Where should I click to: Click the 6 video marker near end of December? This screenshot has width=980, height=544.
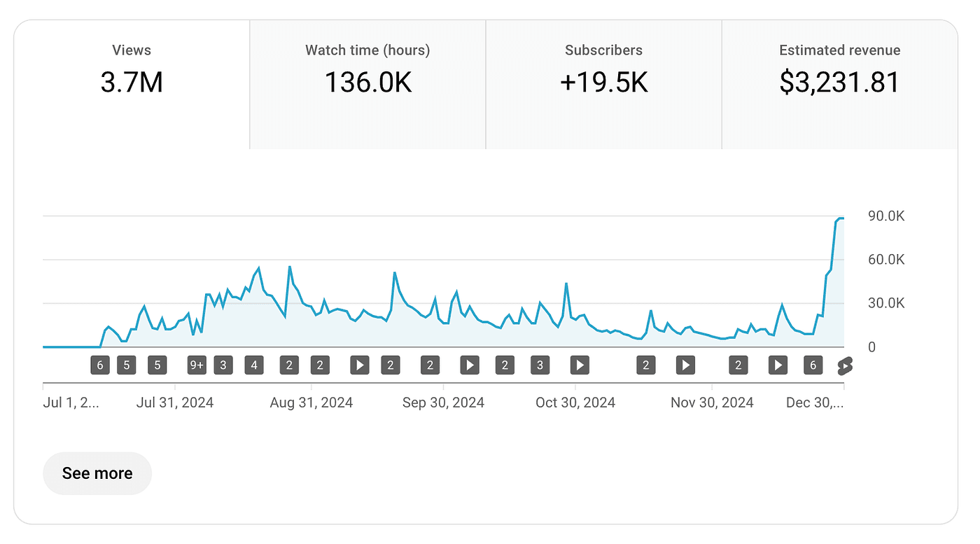pyautogui.click(x=813, y=365)
